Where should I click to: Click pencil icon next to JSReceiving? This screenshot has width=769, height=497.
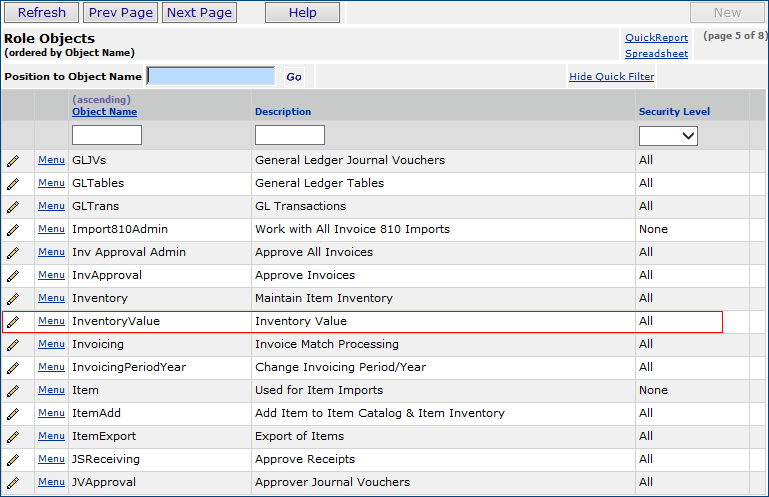click(13, 459)
